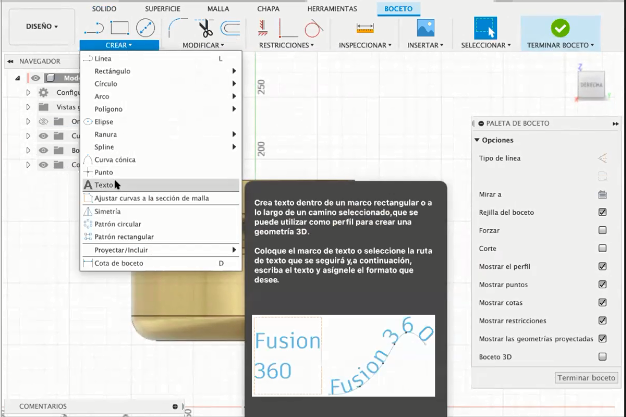Click the Comentarios panel add icon
626x417 pixels.
pos(175,406)
